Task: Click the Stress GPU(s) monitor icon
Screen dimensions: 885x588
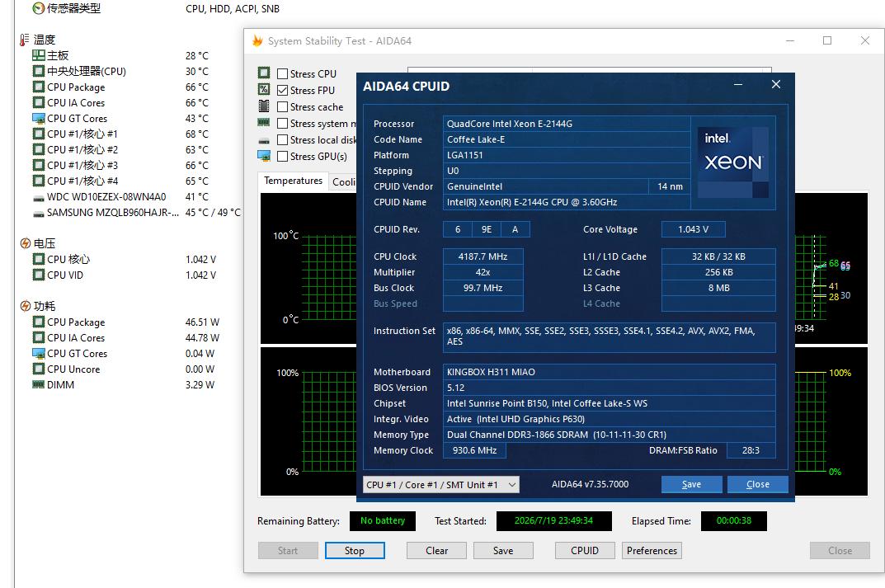Action: 264,156
